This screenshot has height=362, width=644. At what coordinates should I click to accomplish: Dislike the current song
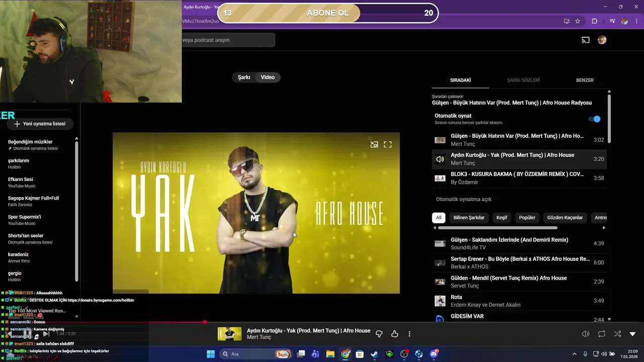(x=379, y=334)
